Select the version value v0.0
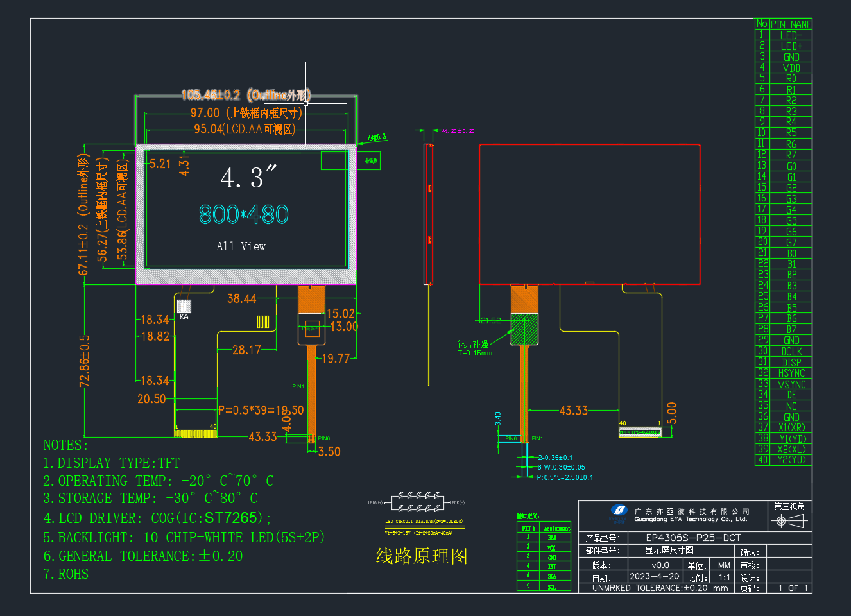 pos(660,565)
